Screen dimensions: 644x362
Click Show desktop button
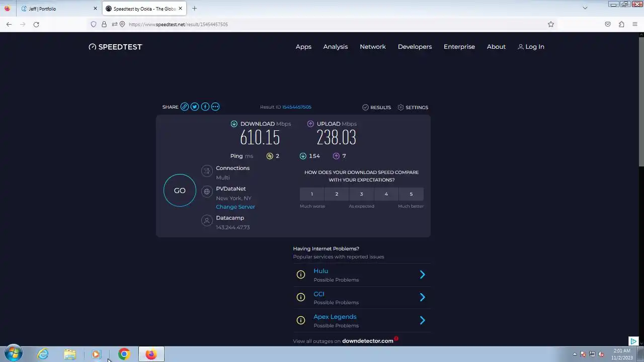(x=640, y=354)
